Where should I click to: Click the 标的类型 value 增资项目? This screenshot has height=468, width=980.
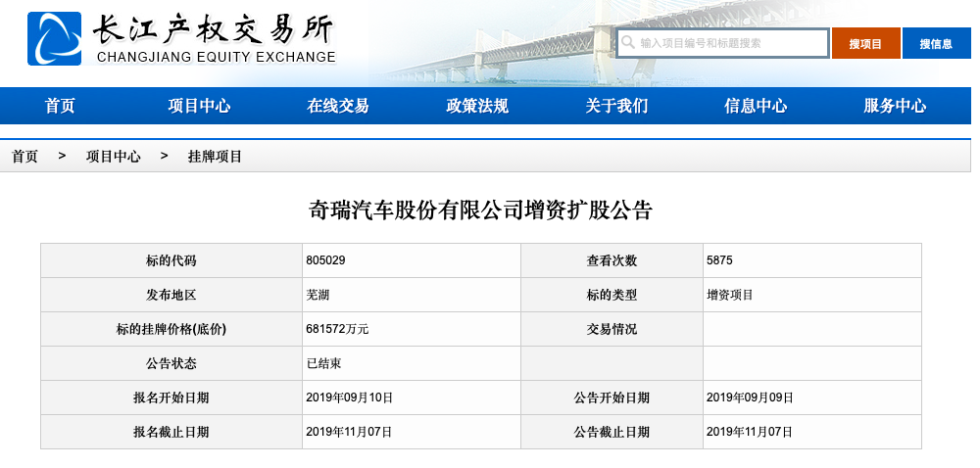pos(730,295)
